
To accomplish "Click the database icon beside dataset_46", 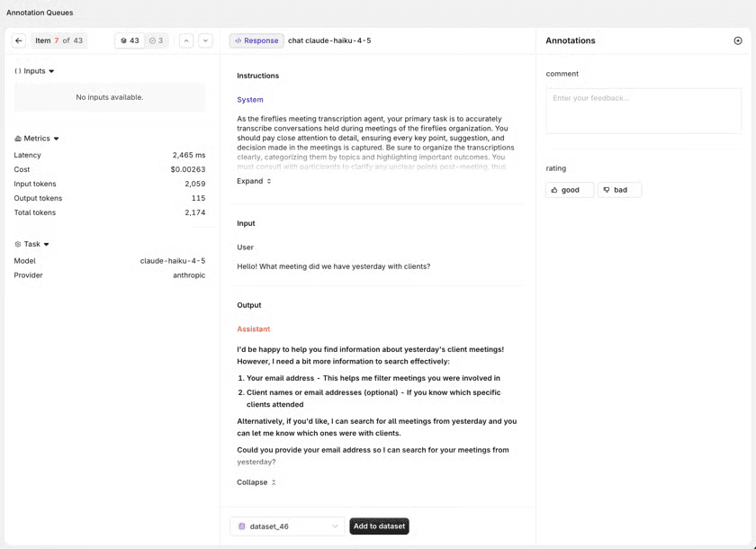I will pos(242,526).
